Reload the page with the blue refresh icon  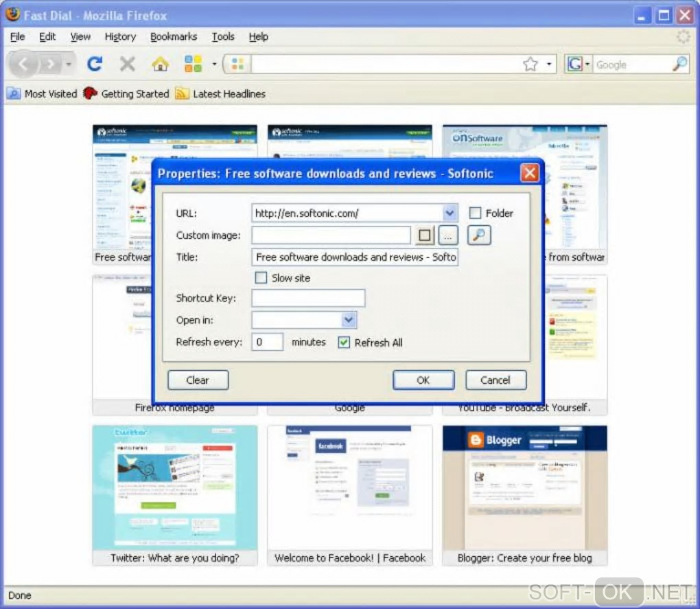[95, 64]
